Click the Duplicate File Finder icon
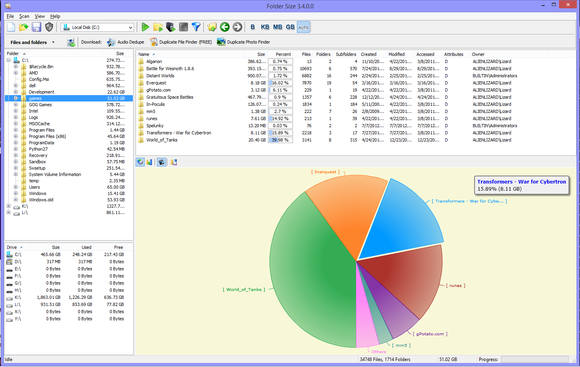Image resolution: width=580 pixels, height=367 pixels. [154, 42]
